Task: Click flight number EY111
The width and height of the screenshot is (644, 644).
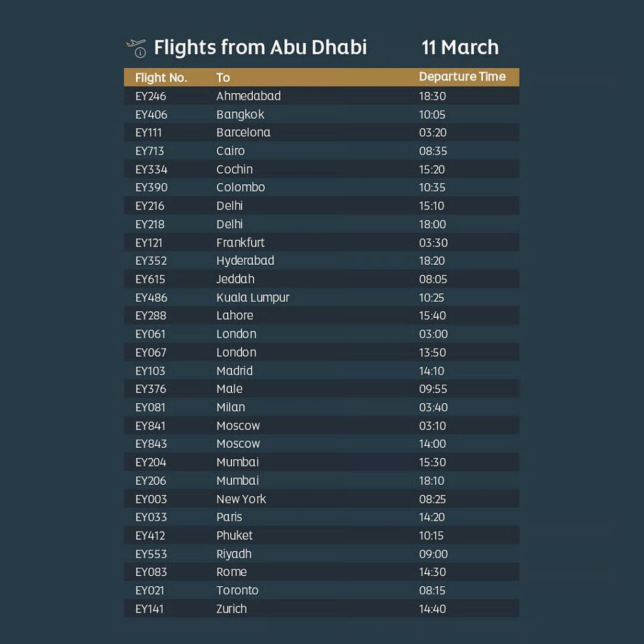Action: click(149, 133)
